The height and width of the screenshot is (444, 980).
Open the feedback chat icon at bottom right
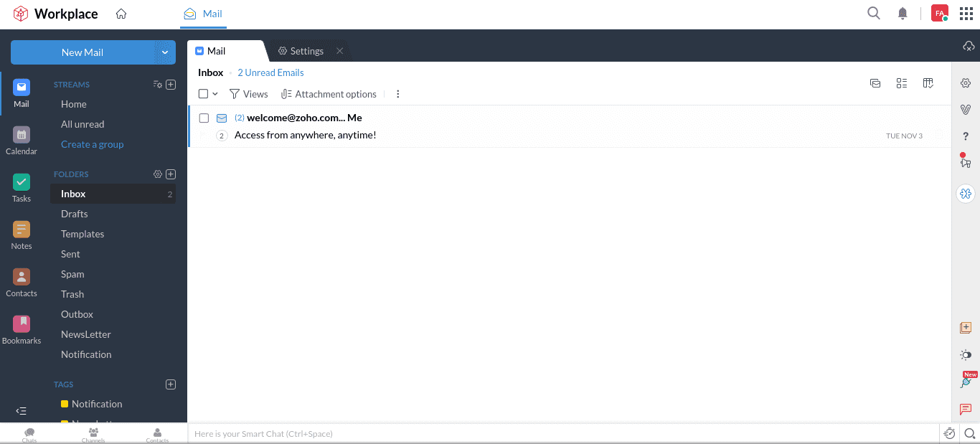(965, 410)
